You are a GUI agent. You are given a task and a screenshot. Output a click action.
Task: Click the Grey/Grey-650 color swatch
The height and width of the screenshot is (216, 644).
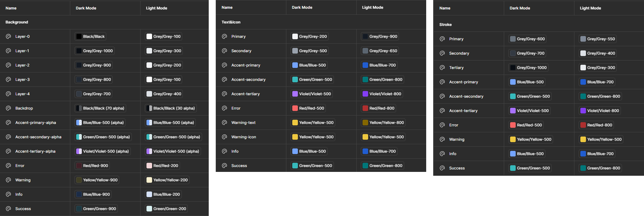[x=380, y=51]
